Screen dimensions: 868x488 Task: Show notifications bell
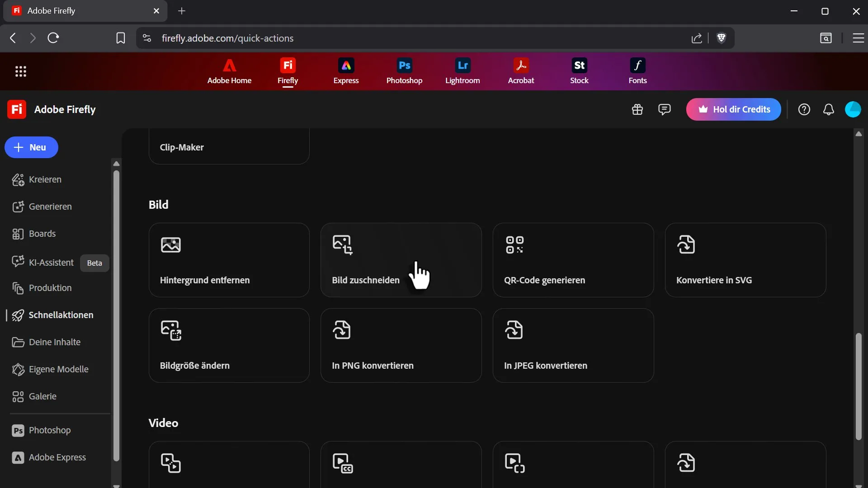(x=829, y=109)
